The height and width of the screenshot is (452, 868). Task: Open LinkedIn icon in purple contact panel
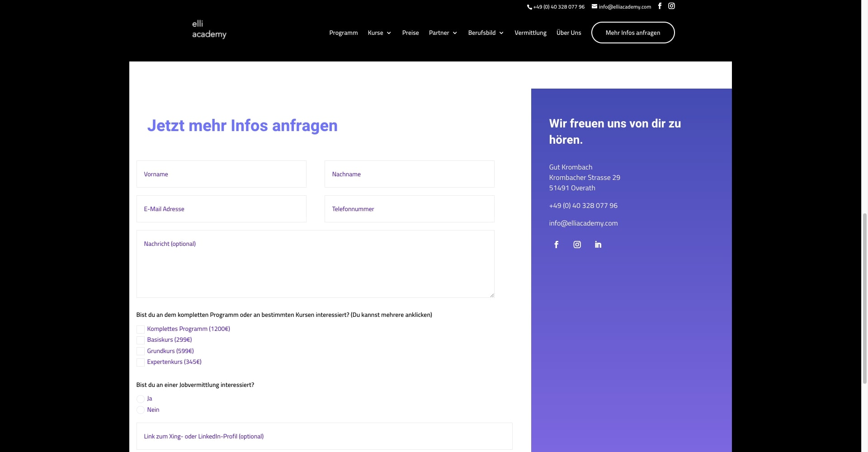point(598,245)
